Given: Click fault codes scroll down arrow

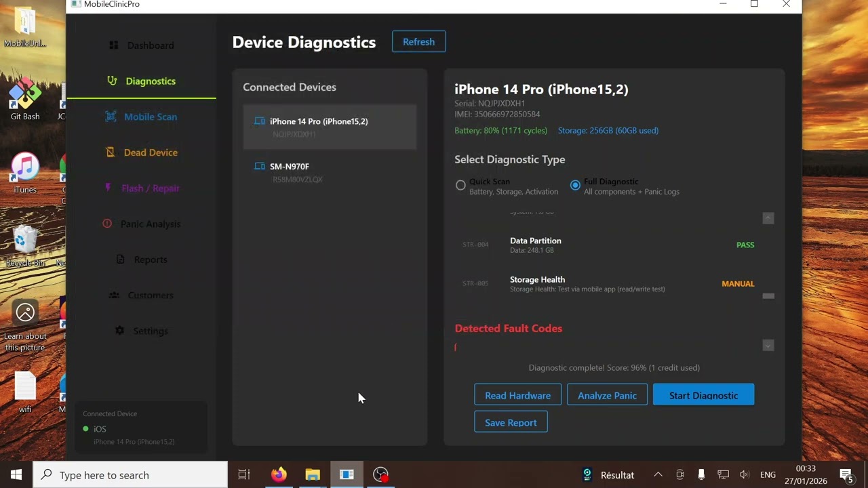Looking at the screenshot, I should pyautogui.click(x=768, y=346).
